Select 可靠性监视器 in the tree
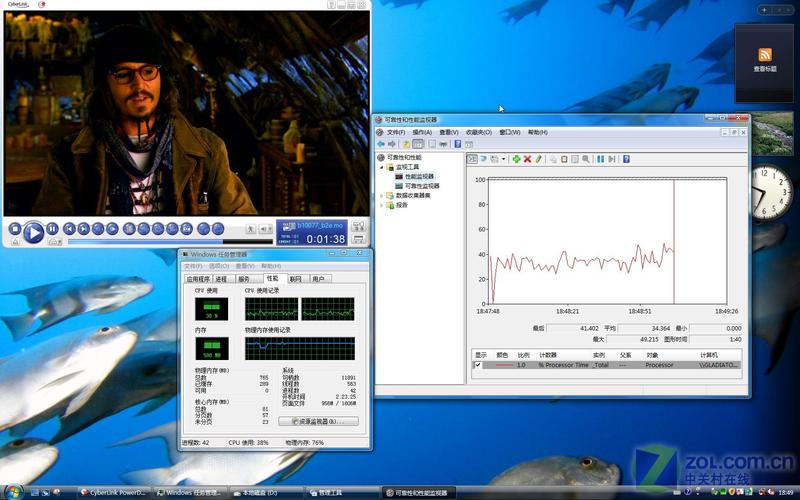The image size is (800, 500). (422, 186)
